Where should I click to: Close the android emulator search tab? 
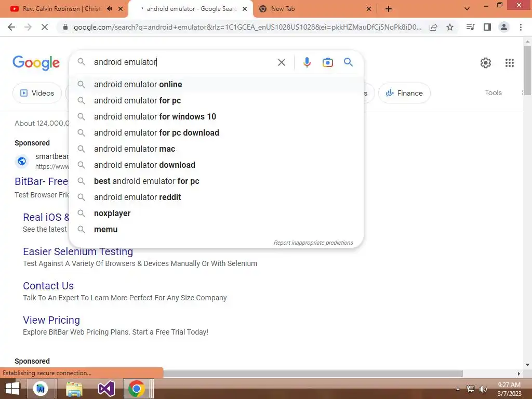coord(245,9)
